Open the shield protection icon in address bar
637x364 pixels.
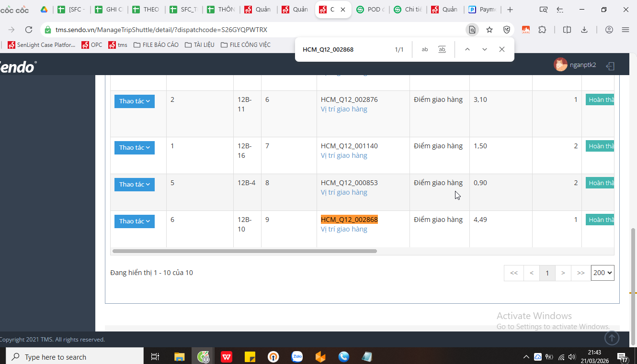[507, 30]
